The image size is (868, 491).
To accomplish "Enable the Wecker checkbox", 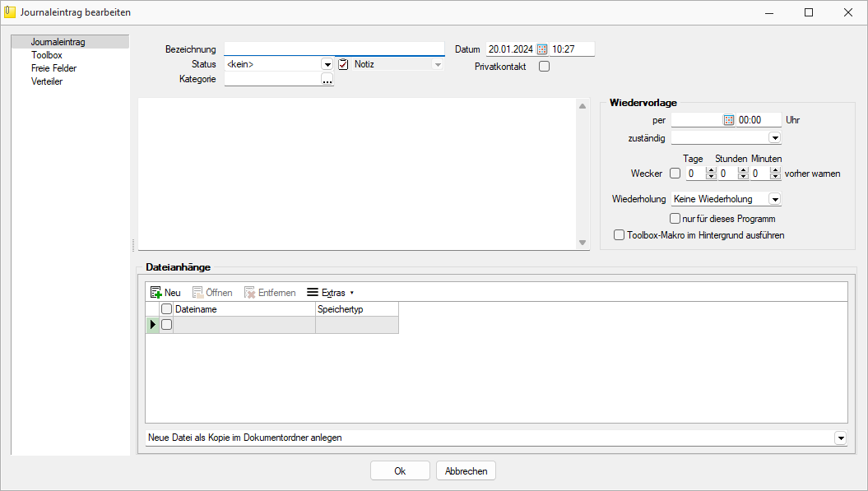I will pyautogui.click(x=675, y=174).
